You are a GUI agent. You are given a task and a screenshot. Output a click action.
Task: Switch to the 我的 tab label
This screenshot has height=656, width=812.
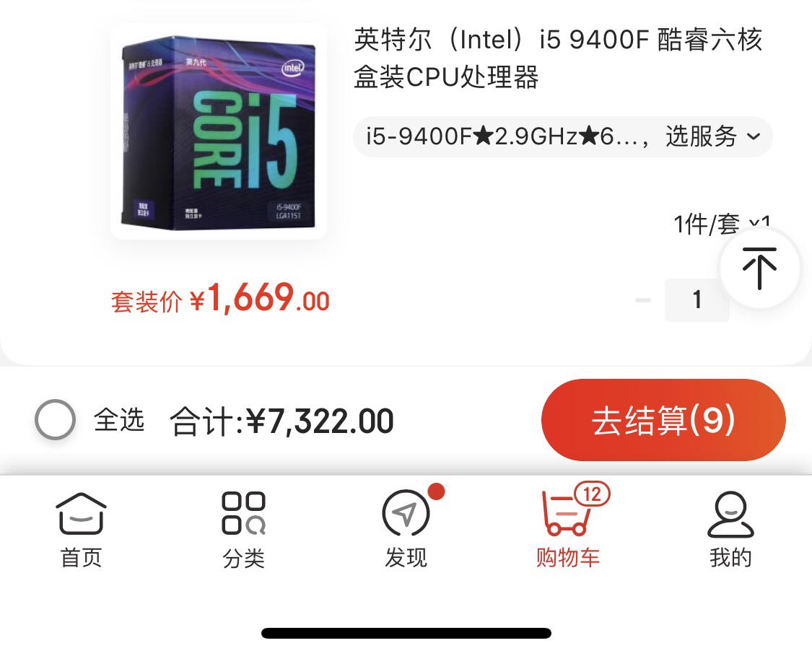[x=730, y=558]
